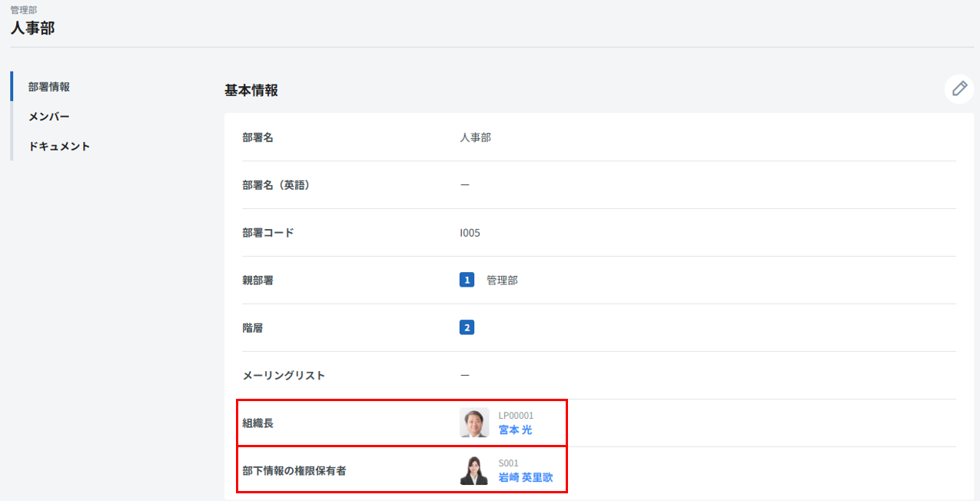Click 管理部 in the 親部署 row
This screenshot has height=501, width=980.
[x=502, y=280]
